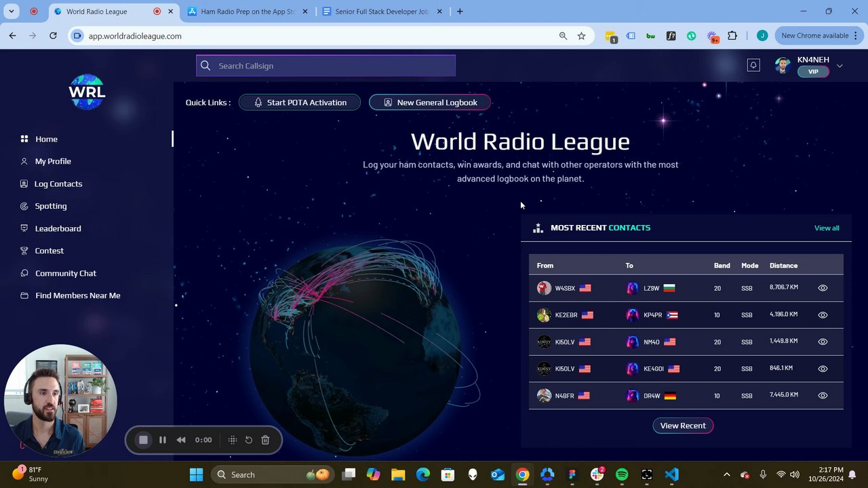The image size is (868, 488).
Task: Click the recorder grid drag-handle icon
Action: point(233,440)
